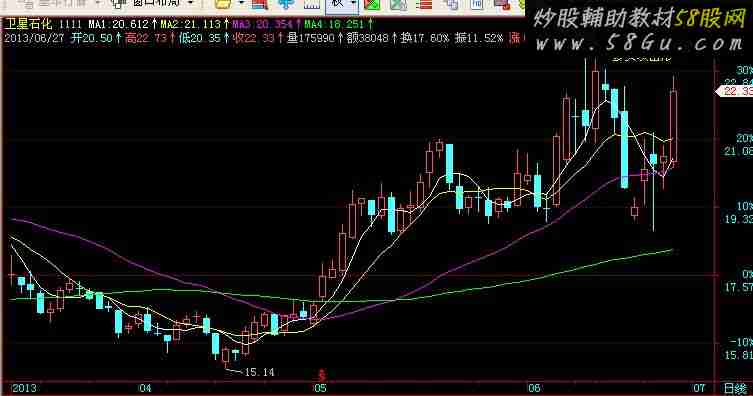
Task: Click the 权 adjustment toolbar button
Action: [x=338, y=4]
